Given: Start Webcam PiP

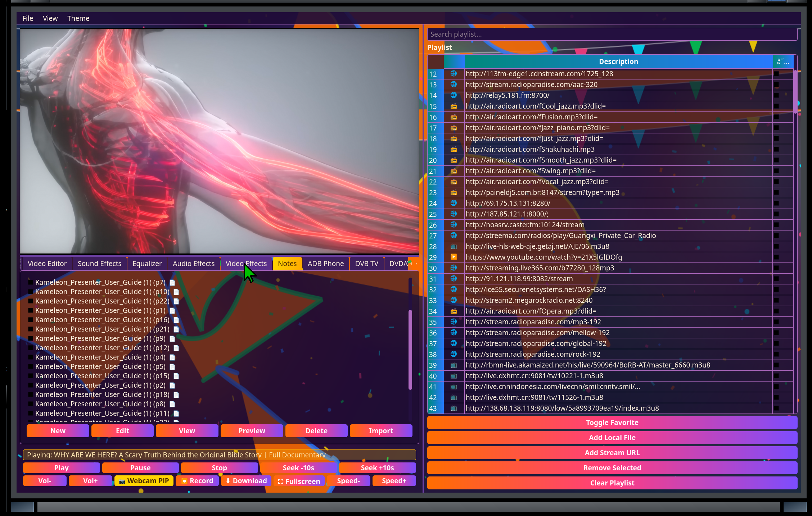Looking at the screenshot, I should point(144,481).
